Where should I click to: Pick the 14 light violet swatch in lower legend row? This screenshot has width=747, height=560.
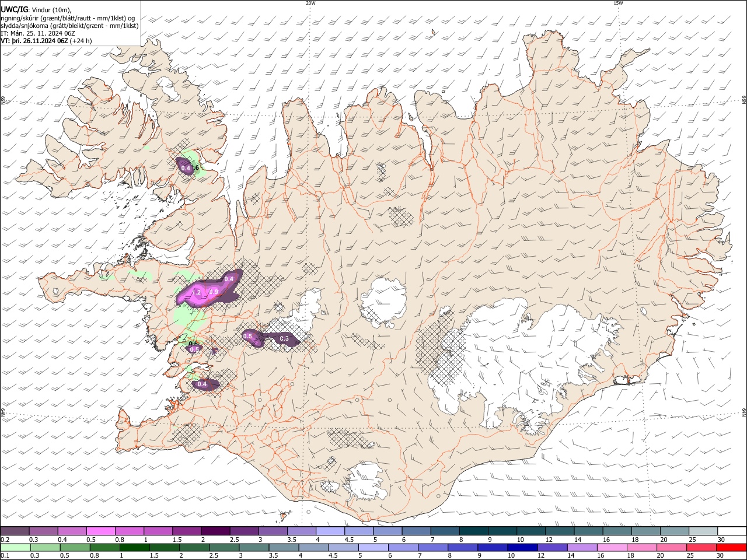pyautogui.click(x=582, y=547)
